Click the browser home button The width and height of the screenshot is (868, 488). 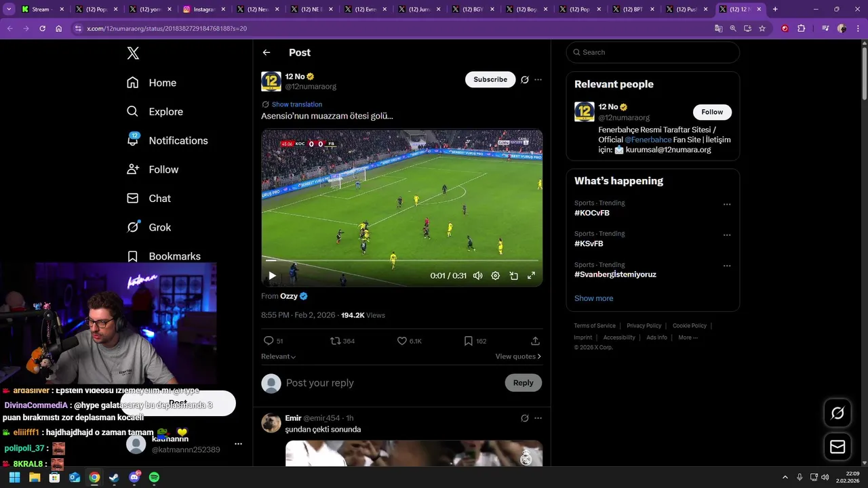(59, 28)
